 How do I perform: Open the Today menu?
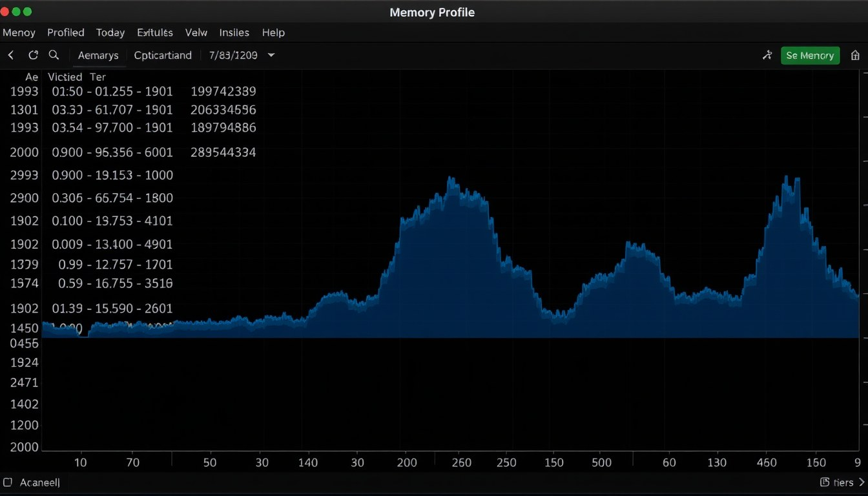pyautogui.click(x=110, y=32)
